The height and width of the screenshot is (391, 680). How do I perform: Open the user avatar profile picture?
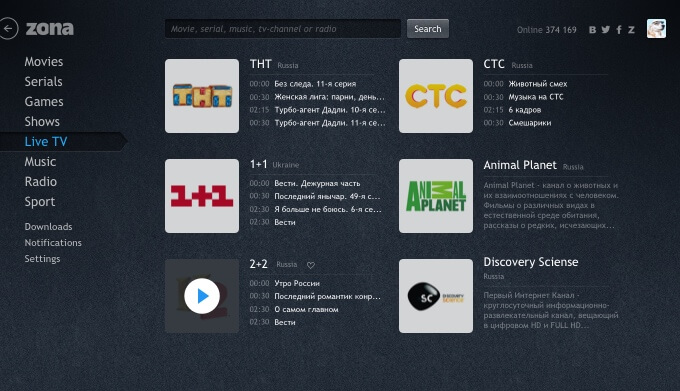(656, 29)
